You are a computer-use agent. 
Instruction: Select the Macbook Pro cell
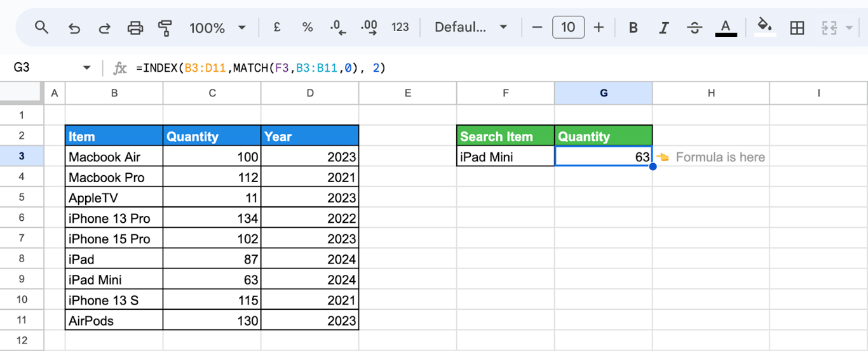click(x=114, y=177)
